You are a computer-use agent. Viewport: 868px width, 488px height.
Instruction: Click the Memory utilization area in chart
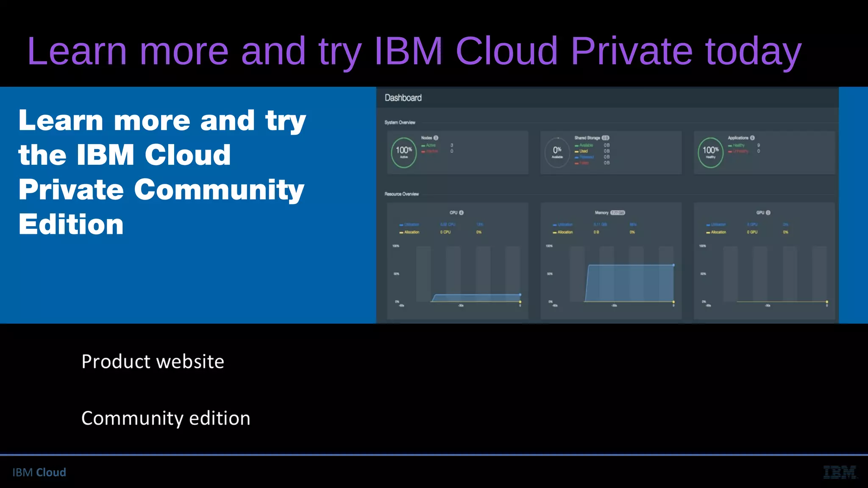pos(630,283)
